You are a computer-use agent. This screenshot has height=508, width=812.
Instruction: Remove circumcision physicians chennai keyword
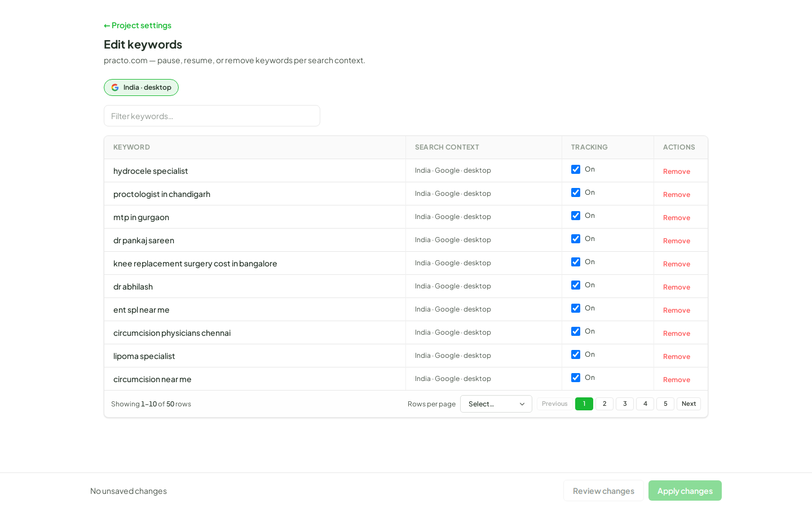[x=677, y=334]
